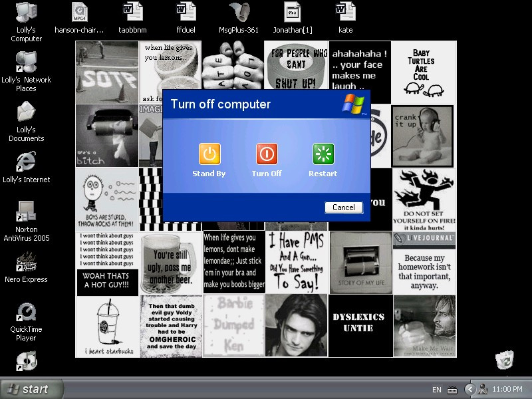Click the red Turn Off icon
The width and height of the screenshot is (532, 399).
coord(267,154)
